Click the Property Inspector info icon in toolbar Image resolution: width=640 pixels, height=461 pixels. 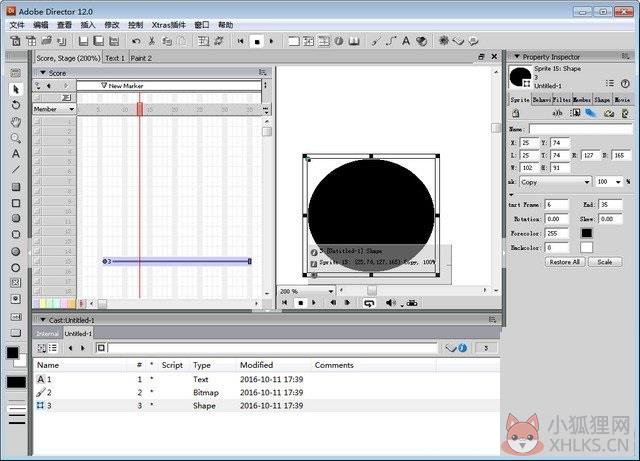[x=339, y=41]
